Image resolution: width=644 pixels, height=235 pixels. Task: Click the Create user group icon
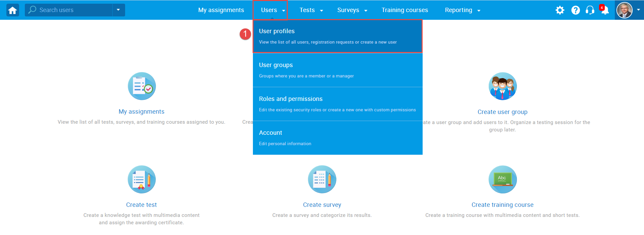(x=502, y=86)
